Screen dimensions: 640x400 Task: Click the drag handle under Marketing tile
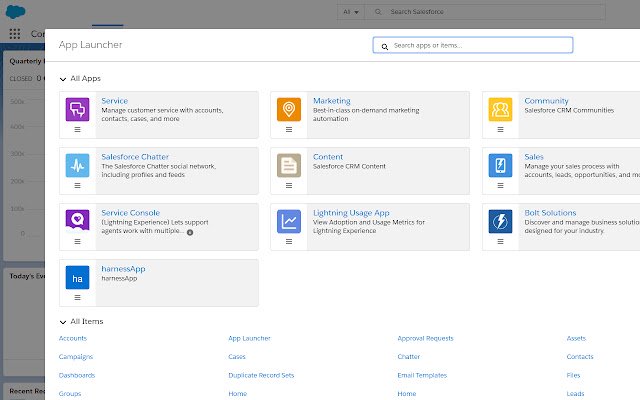289,129
